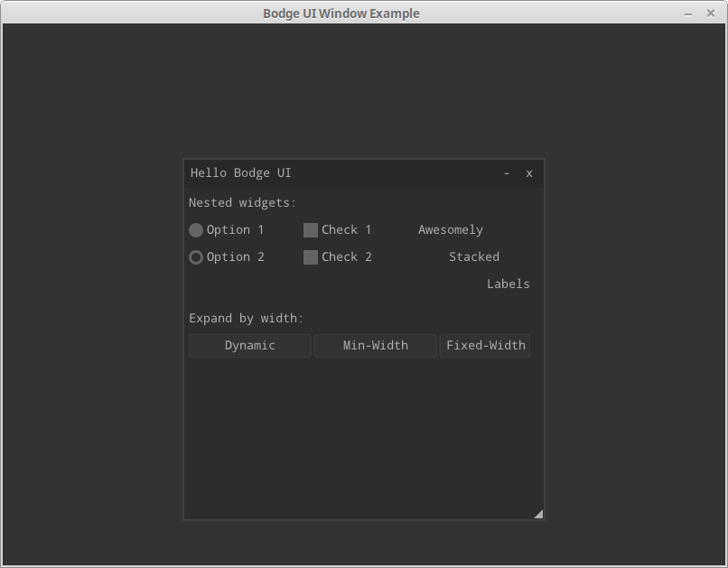The height and width of the screenshot is (568, 728).
Task: Click the Hello Bodge UI panel title text
Action: click(x=240, y=173)
